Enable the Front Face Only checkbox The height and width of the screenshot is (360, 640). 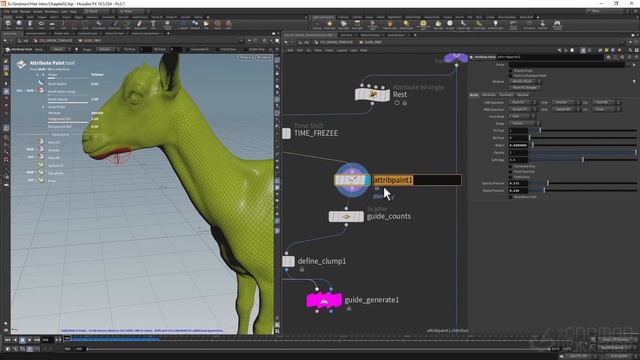point(511,172)
